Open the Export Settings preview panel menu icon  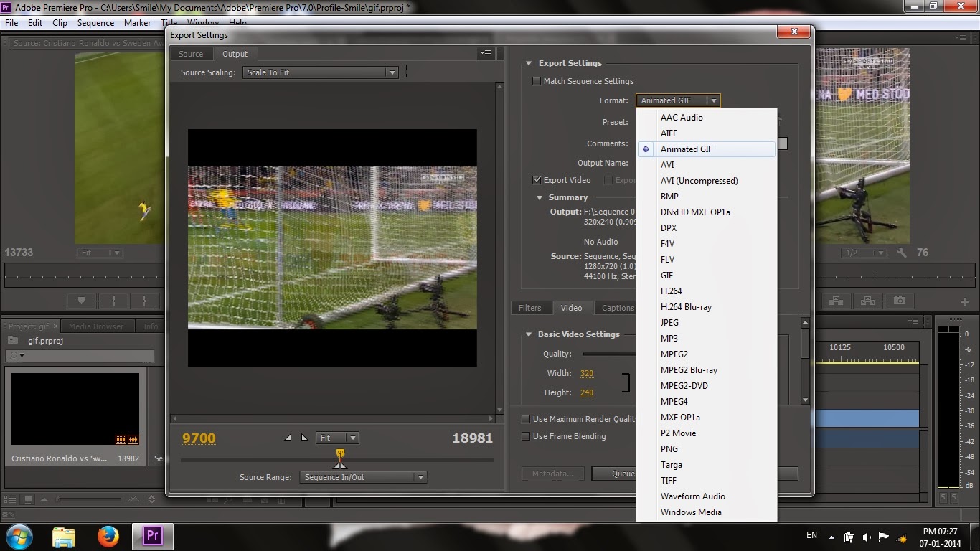[486, 53]
